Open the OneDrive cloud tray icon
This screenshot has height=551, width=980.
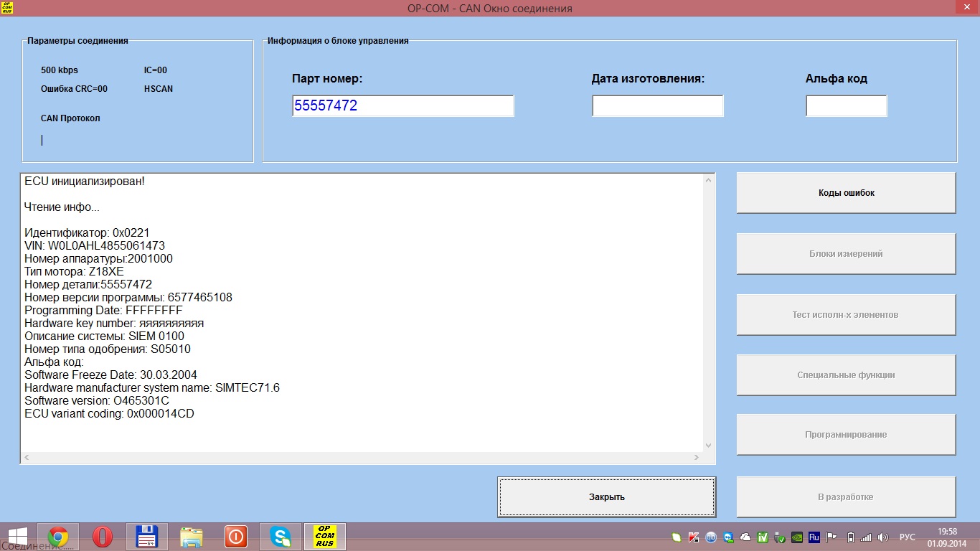[x=745, y=537]
